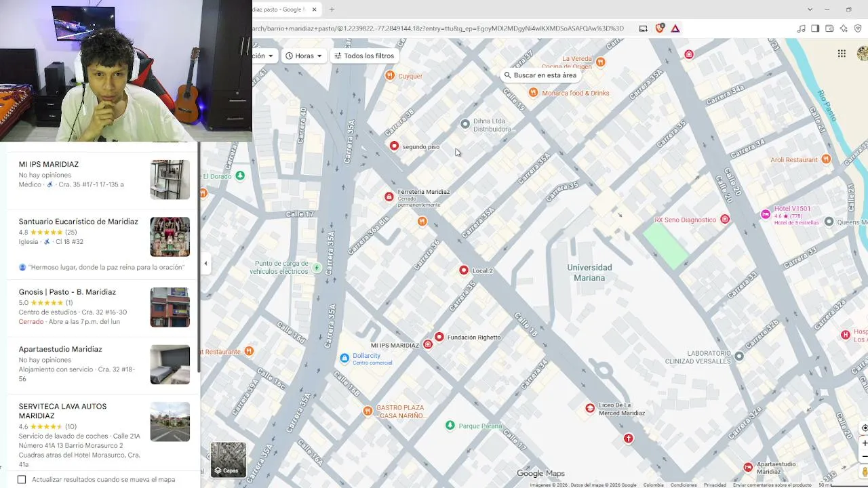Open the Brave Shields icon
This screenshot has height=488, width=868.
[x=660, y=28]
